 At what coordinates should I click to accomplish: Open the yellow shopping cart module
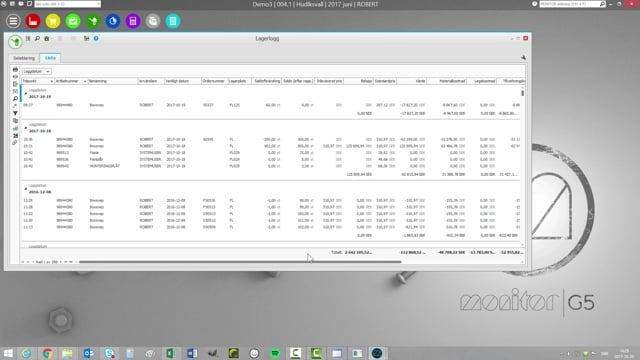point(53,21)
